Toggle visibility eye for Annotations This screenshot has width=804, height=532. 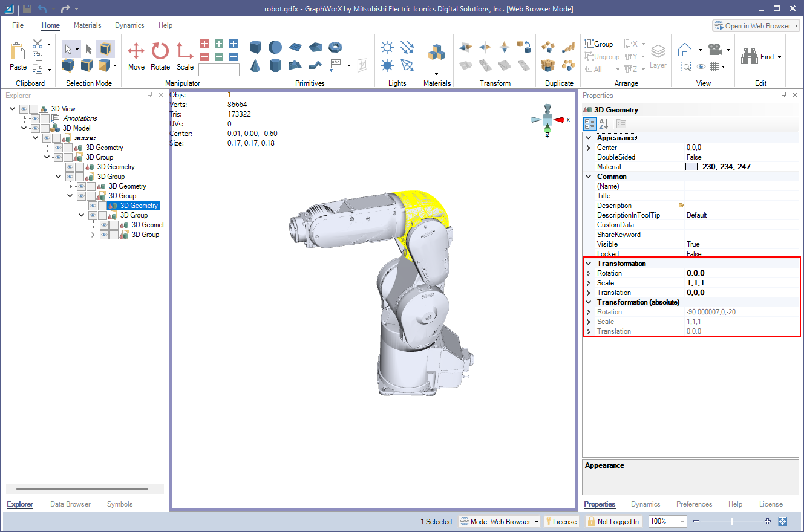[36, 118]
